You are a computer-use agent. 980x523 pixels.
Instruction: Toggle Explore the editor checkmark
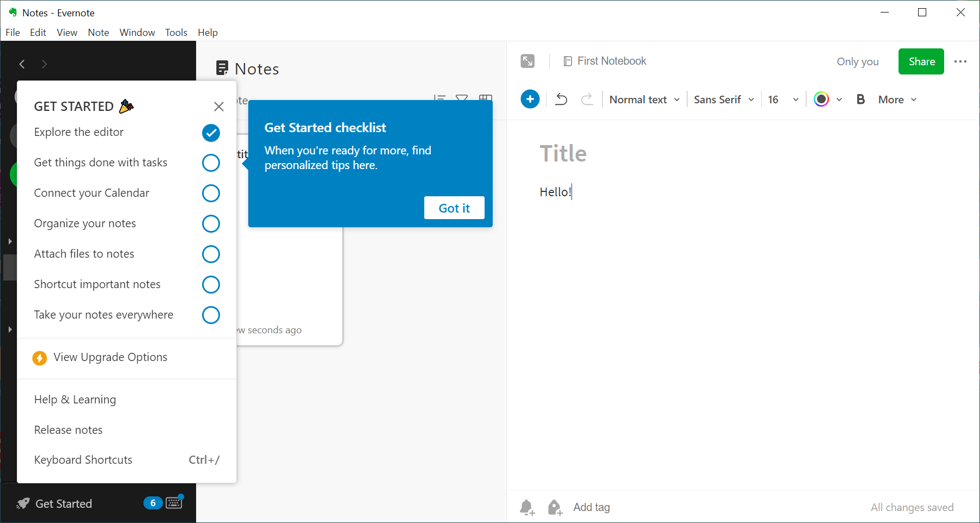pyautogui.click(x=211, y=133)
